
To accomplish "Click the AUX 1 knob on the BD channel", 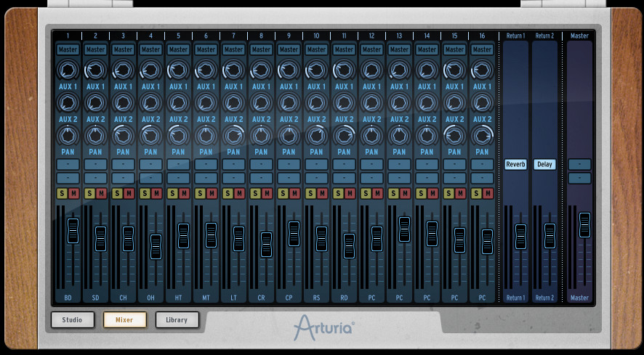I will tap(68, 70).
